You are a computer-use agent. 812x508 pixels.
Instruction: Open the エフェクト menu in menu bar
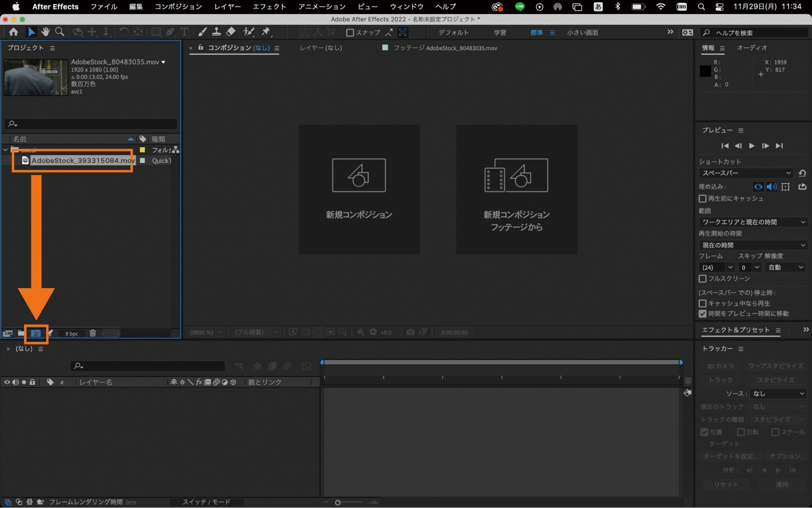click(x=269, y=7)
